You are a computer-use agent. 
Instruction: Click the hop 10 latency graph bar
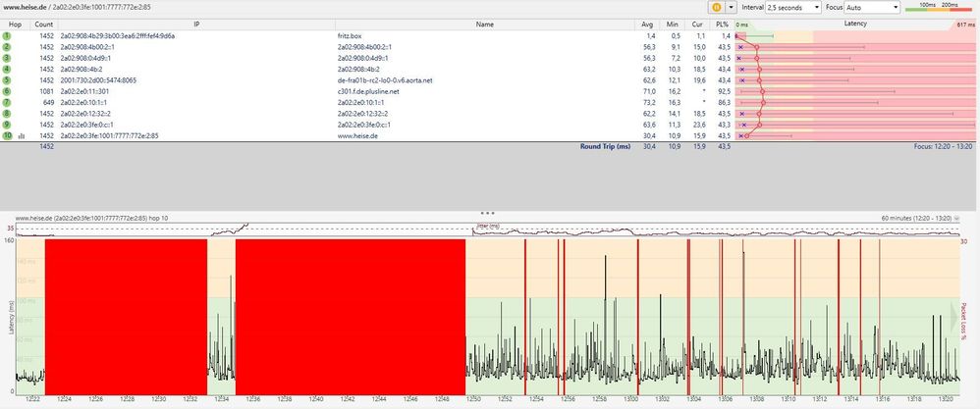click(x=855, y=135)
